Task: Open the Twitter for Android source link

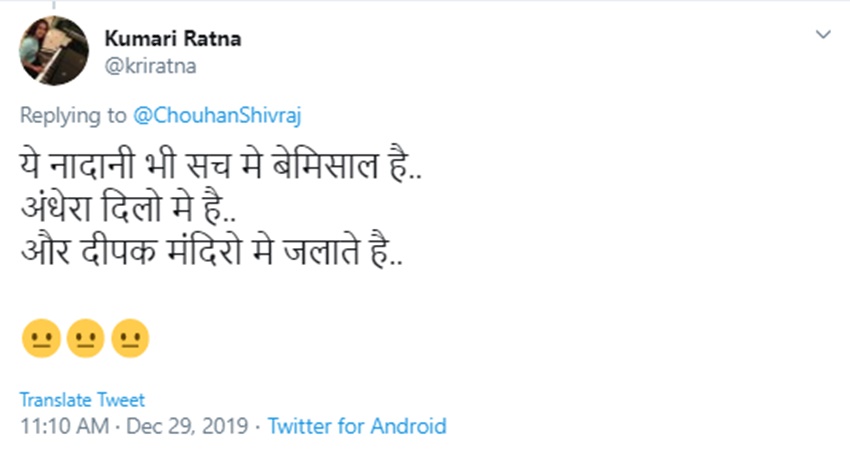Action: 357,426
